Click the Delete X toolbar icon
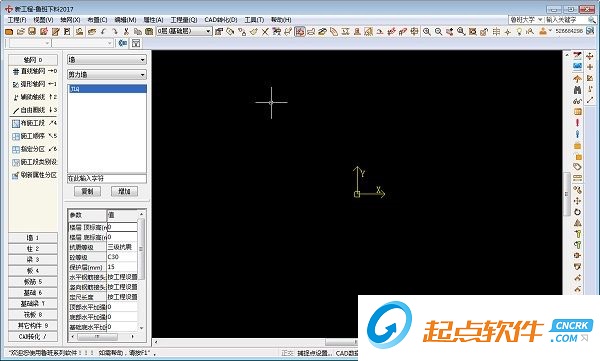Image resolution: width=600 pixels, height=361 pixels. (x=265, y=32)
